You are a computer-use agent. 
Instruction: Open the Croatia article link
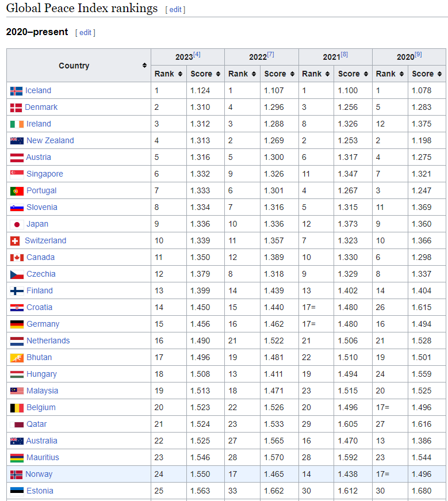(x=39, y=307)
